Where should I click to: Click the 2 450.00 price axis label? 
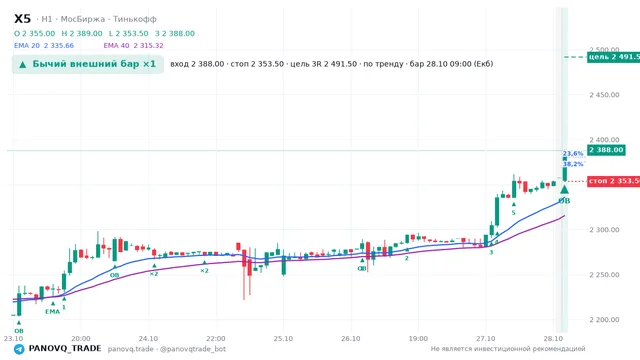(604, 95)
